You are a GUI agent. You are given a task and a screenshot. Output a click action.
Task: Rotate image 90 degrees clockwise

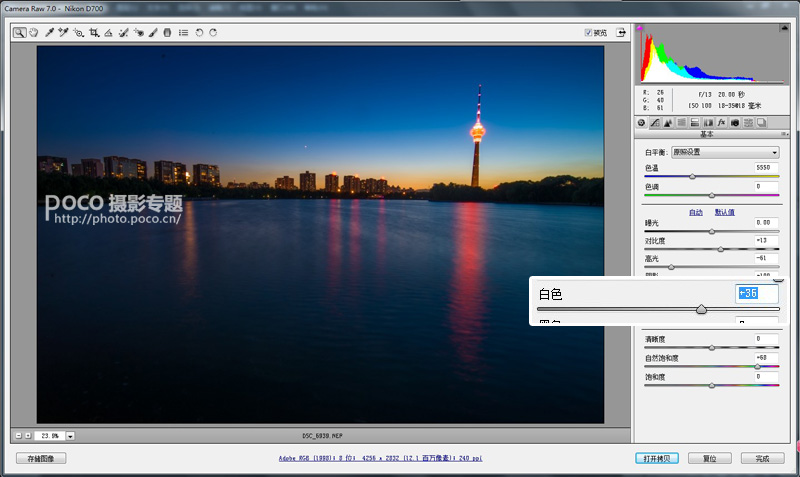(213, 33)
